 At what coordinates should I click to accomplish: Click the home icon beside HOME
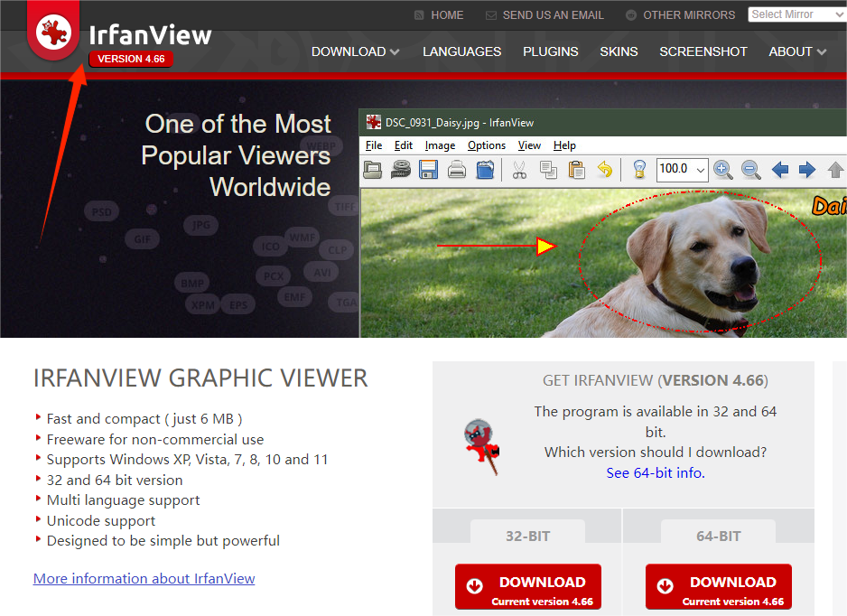[419, 15]
